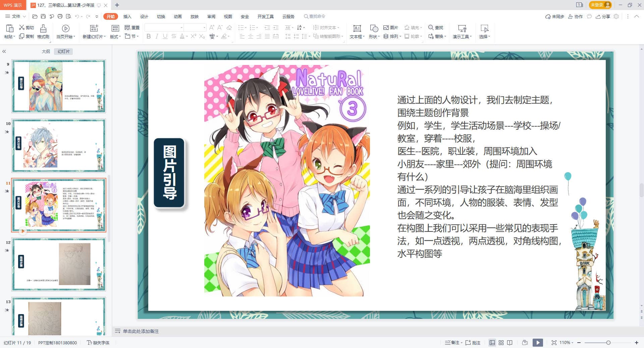Click the Fit to window icon beside 110%
Image resolution: width=644 pixels, height=348 pixels.
pyautogui.click(x=554, y=343)
